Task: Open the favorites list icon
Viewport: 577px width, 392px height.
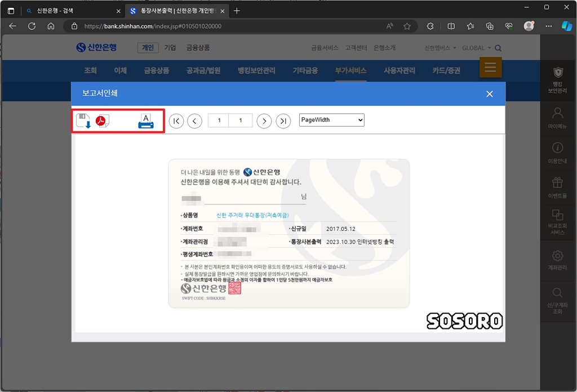Action: [x=471, y=26]
